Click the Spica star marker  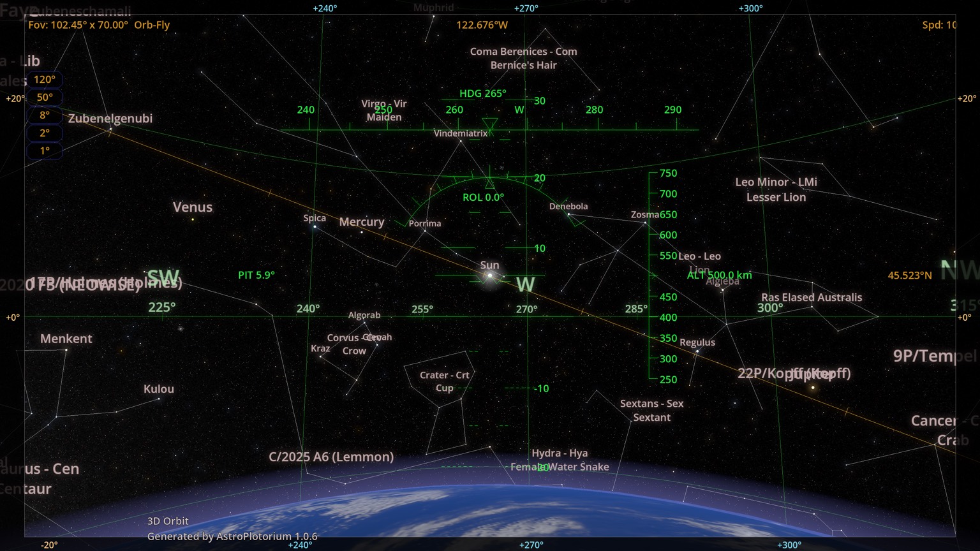(314, 226)
